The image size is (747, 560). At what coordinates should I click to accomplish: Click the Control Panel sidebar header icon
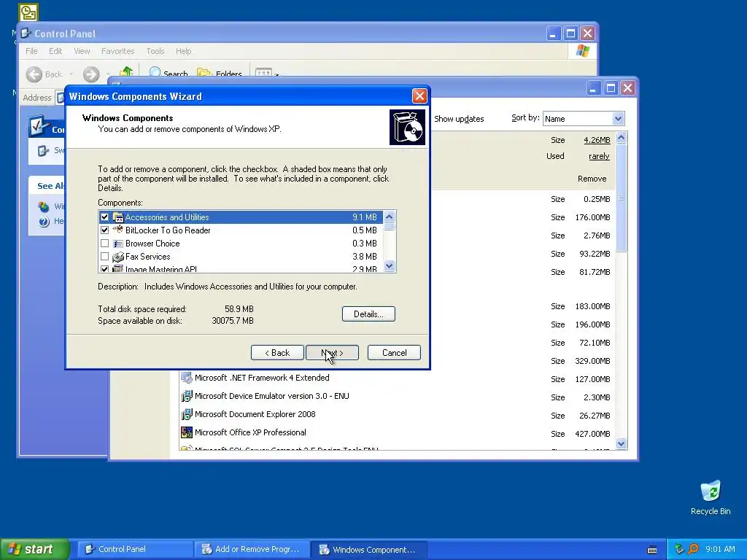coord(39,127)
